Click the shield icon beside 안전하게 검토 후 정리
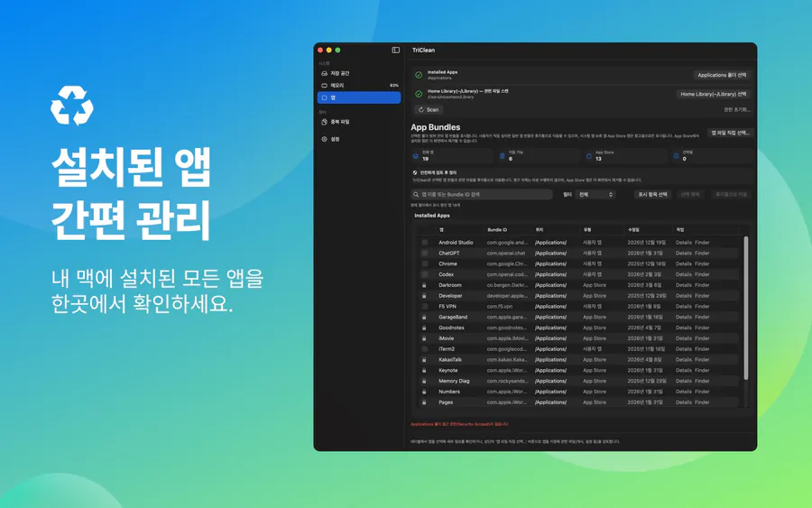 pyautogui.click(x=415, y=173)
